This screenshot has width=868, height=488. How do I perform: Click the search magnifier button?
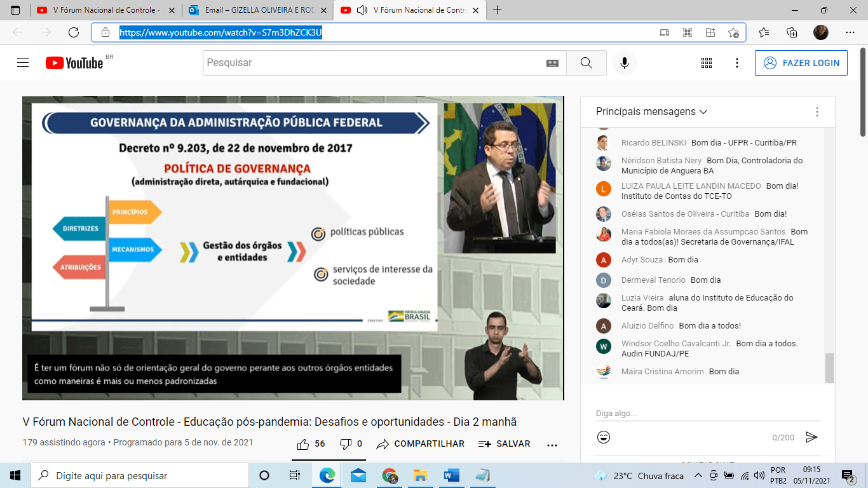tap(586, 63)
